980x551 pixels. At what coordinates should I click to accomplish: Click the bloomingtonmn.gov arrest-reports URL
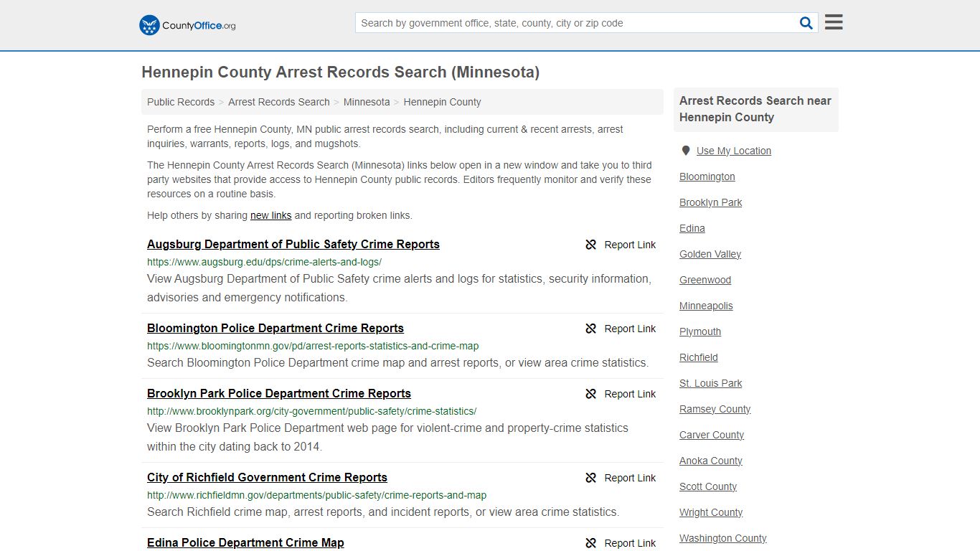(x=313, y=346)
